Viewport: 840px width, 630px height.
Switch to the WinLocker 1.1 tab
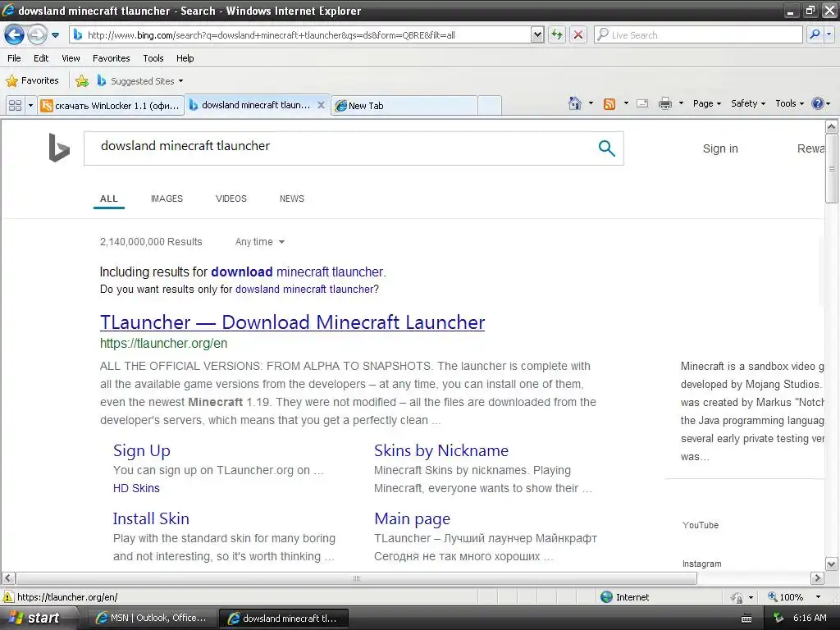111,106
